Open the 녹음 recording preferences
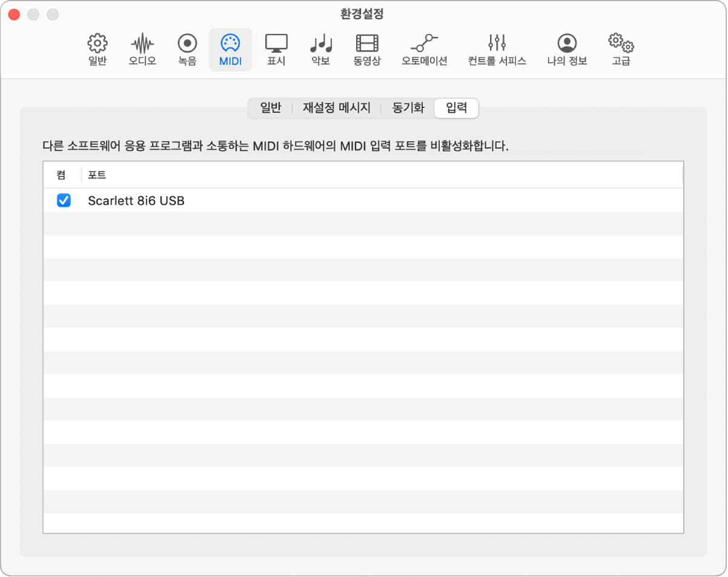Viewport: 728px width, 577px height. point(187,50)
